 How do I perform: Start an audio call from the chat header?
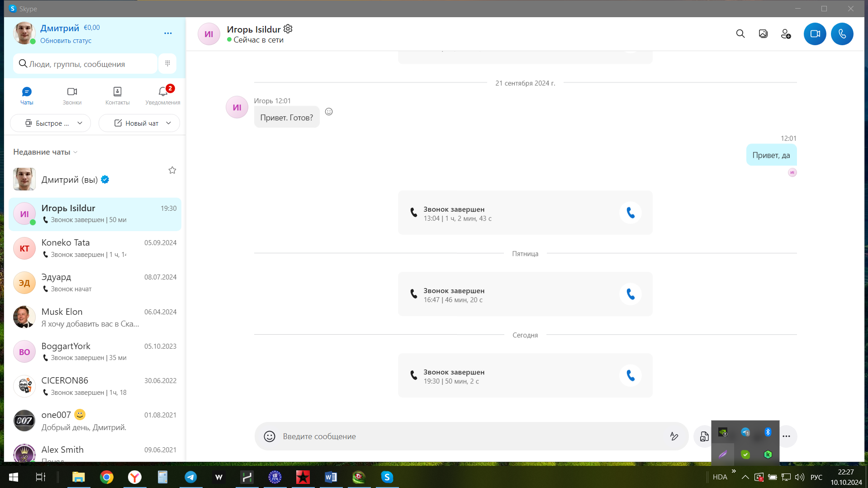(842, 34)
